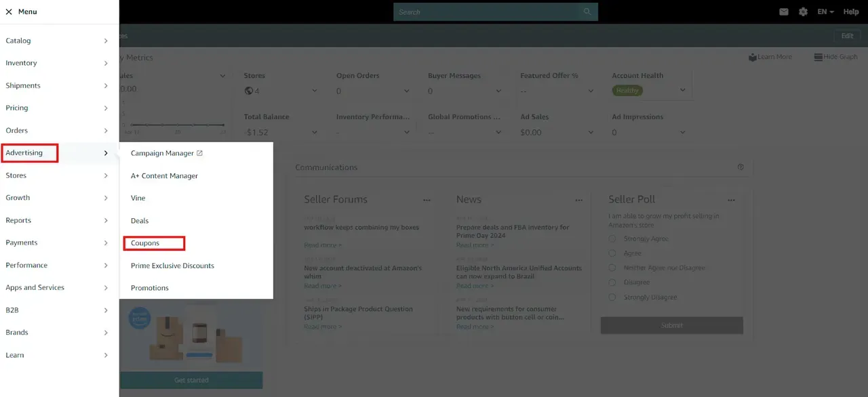The height and width of the screenshot is (397, 868).
Task: Open News widget three-dot options
Action: (578, 200)
